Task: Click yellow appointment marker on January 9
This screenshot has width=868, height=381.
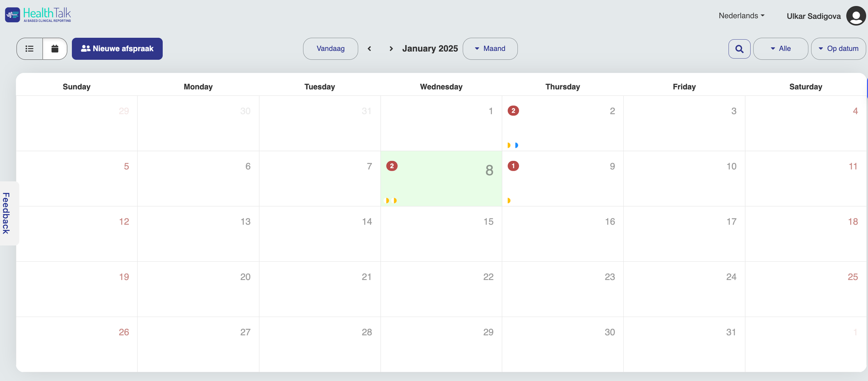Action: (509, 201)
